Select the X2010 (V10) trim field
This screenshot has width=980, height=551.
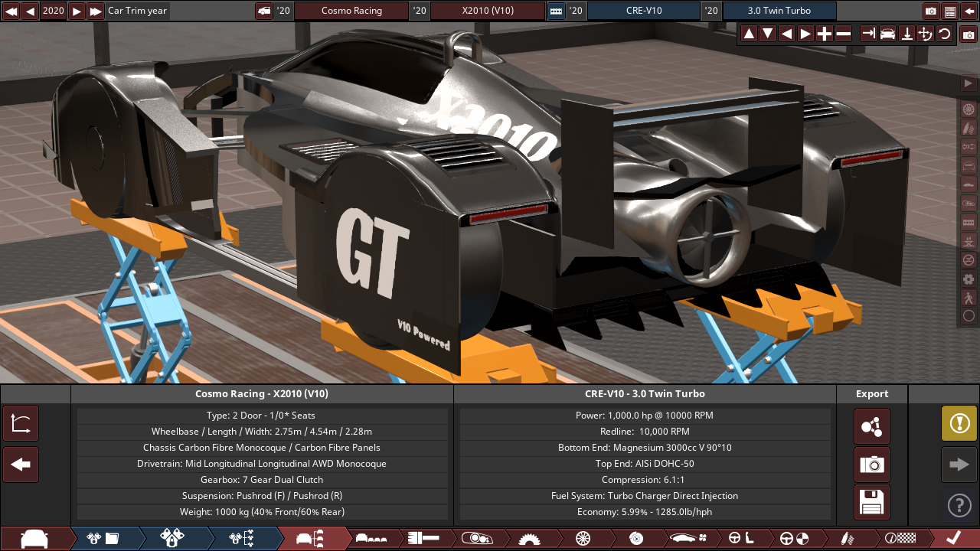tap(488, 11)
